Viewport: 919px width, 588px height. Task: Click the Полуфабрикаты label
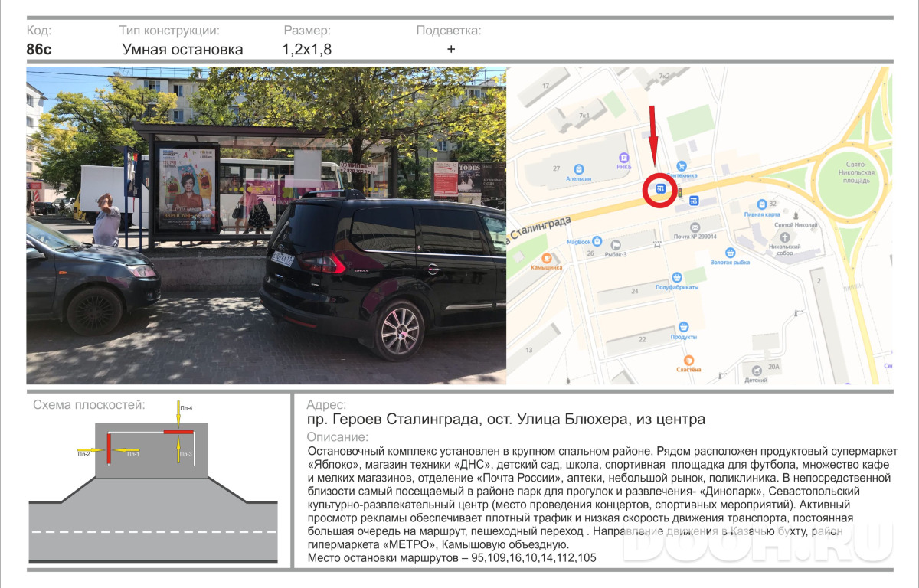(x=677, y=287)
